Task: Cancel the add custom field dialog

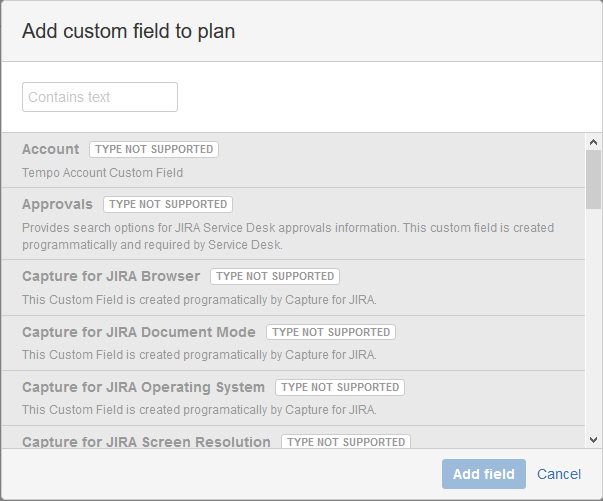Action: tap(559, 474)
